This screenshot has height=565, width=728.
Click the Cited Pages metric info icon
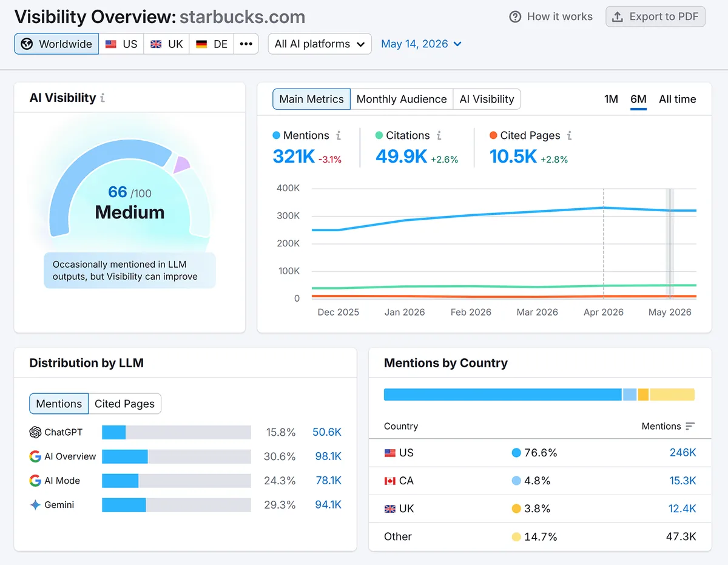tap(569, 135)
